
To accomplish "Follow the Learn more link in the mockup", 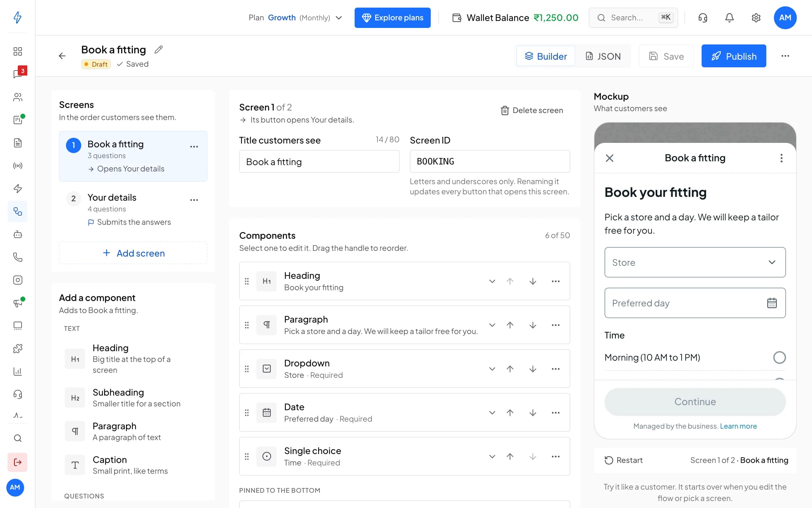I will [738, 426].
